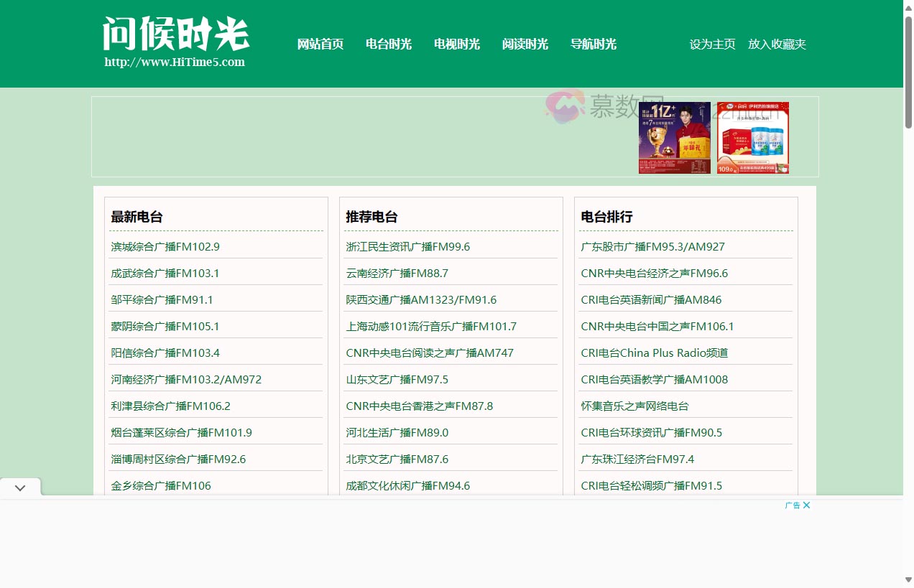Image resolution: width=914 pixels, height=588 pixels.
Task: Close the bottom ad banner with the X
Action: point(806,505)
